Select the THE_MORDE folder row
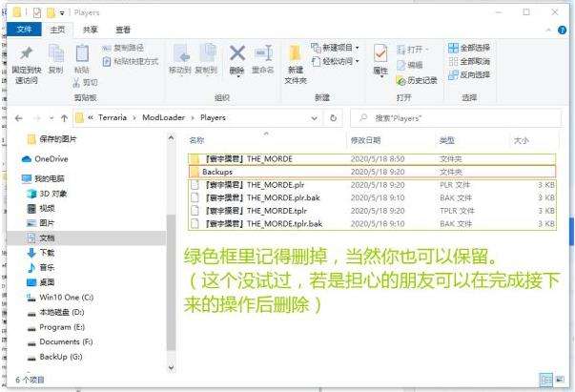 pyautogui.click(x=372, y=158)
